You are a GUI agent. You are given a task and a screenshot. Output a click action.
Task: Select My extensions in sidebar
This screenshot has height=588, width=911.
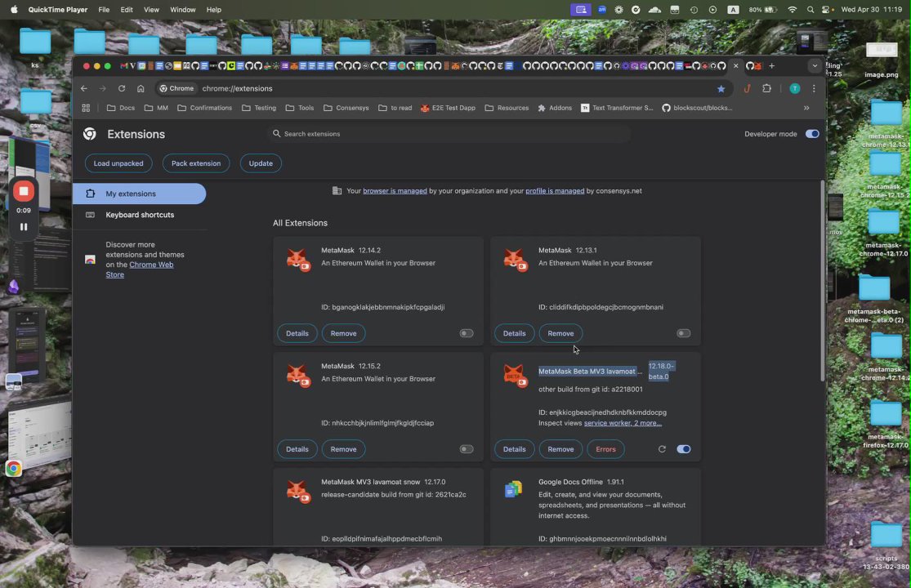(139, 194)
